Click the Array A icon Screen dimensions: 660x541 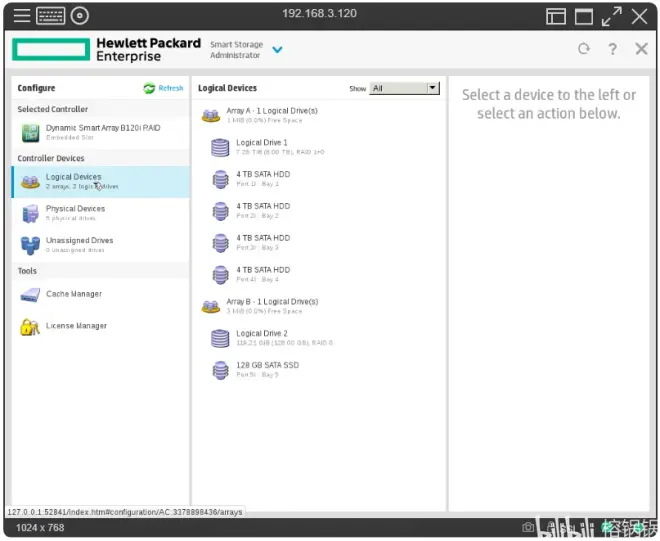pos(211,115)
